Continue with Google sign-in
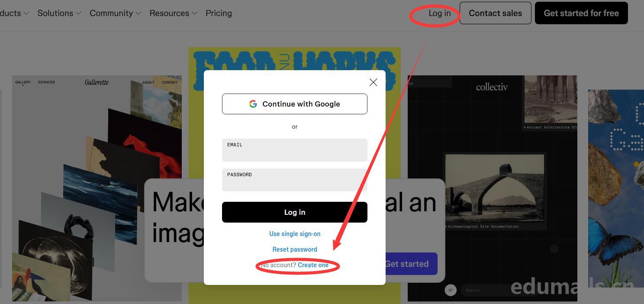Viewport: 644px width, 304px height. [295, 104]
